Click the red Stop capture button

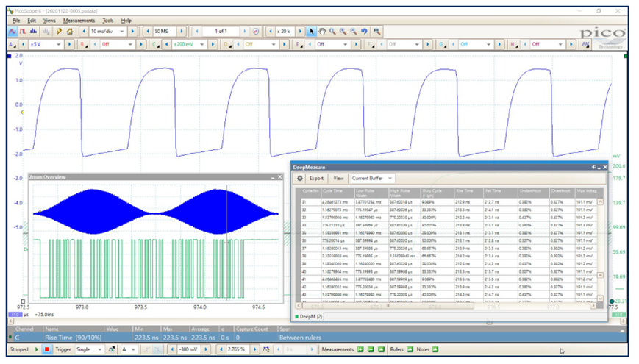coord(47,349)
